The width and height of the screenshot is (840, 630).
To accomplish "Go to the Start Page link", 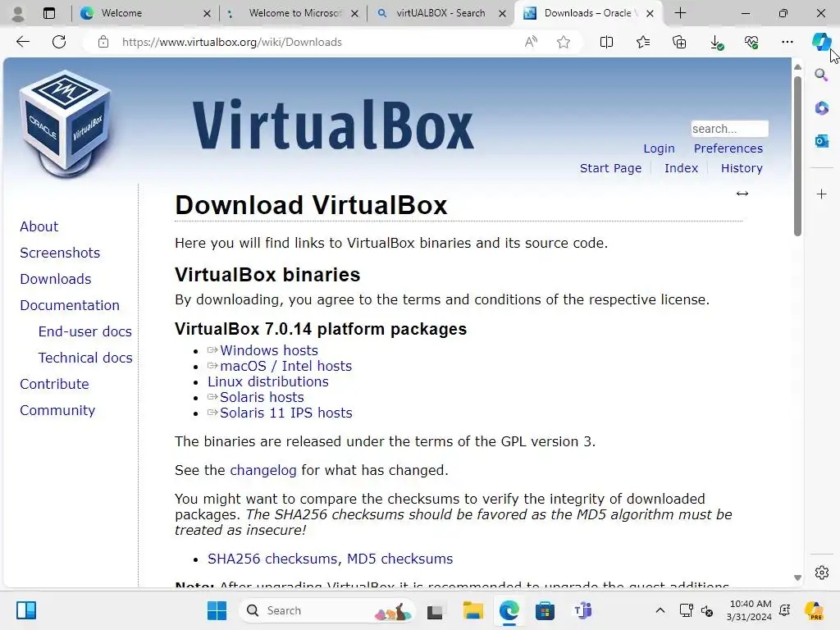I will point(610,168).
